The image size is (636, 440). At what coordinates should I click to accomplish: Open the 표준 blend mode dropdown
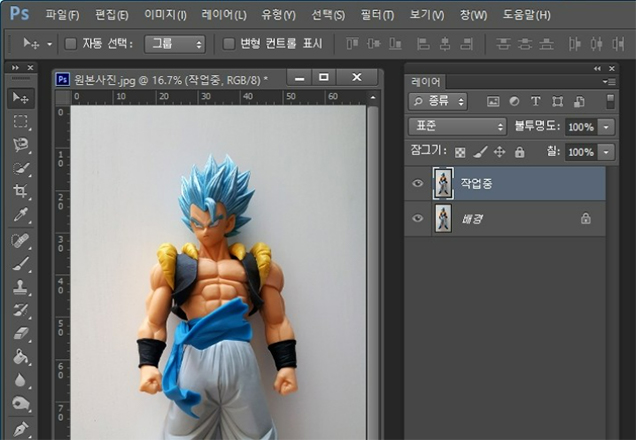[458, 127]
